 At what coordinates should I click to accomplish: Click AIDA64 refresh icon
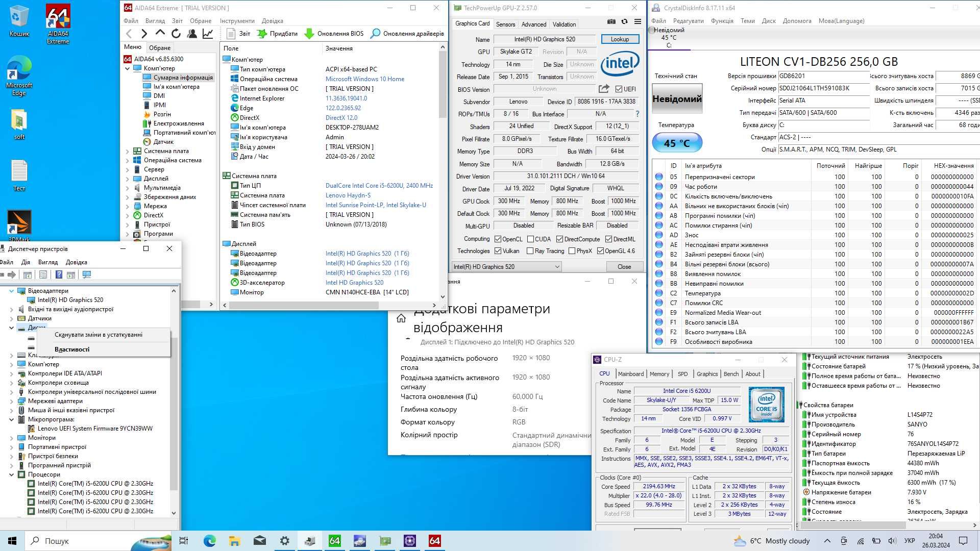point(176,34)
